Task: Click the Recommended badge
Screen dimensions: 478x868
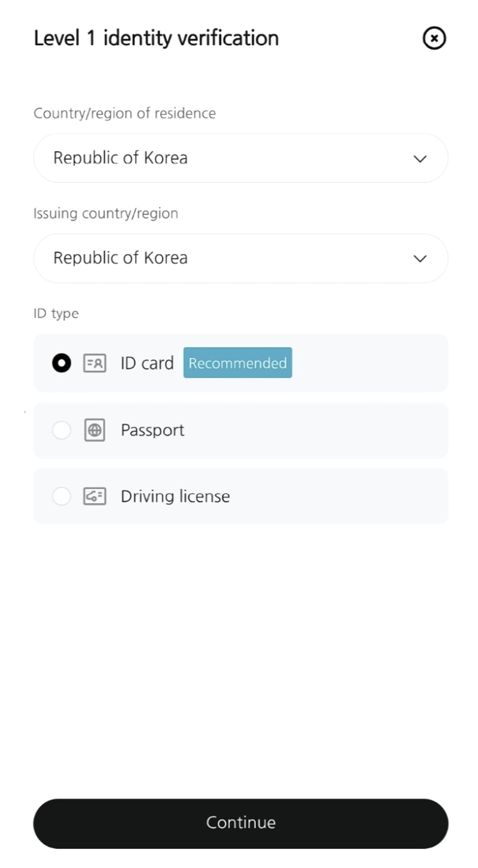Action: click(x=238, y=363)
